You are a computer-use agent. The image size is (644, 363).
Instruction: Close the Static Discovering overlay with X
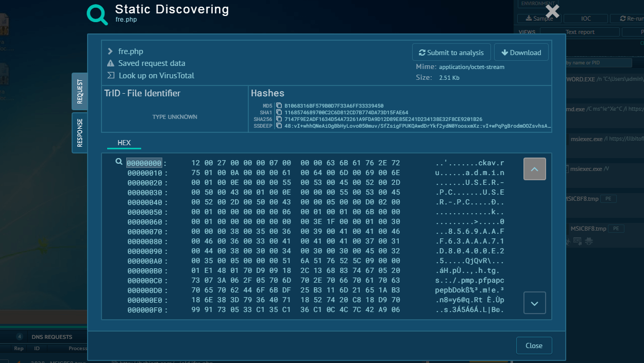point(552,11)
